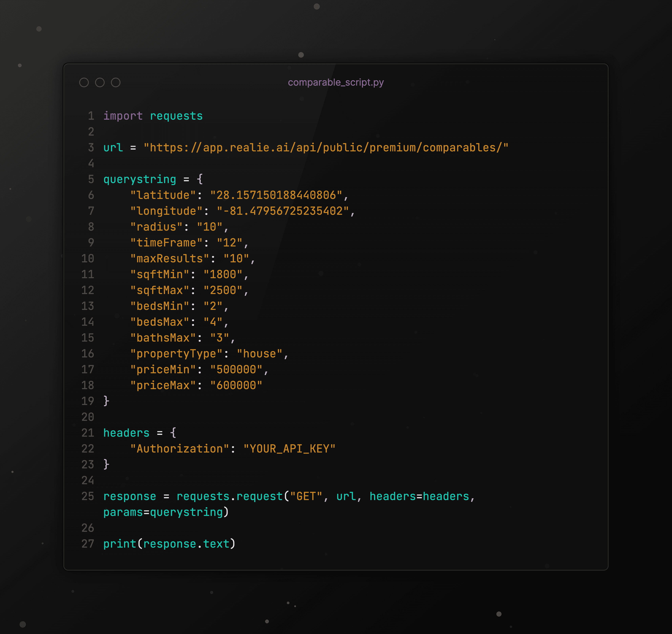Click the "GET" method string

coord(306,496)
